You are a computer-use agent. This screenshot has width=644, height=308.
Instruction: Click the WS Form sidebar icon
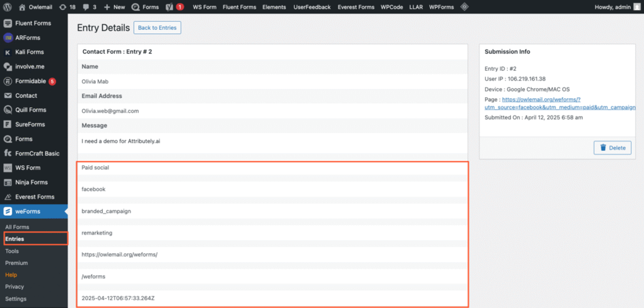(x=8, y=168)
